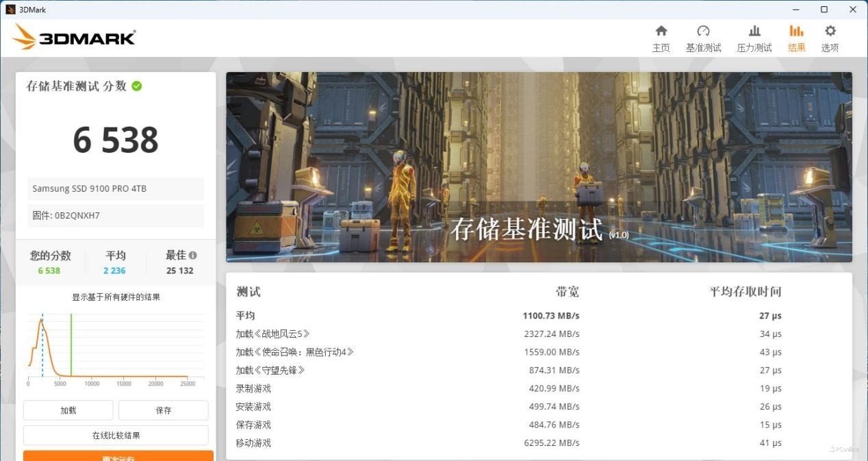Select the 结果 results chart icon
The image size is (868, 461).
coord(797,31)
